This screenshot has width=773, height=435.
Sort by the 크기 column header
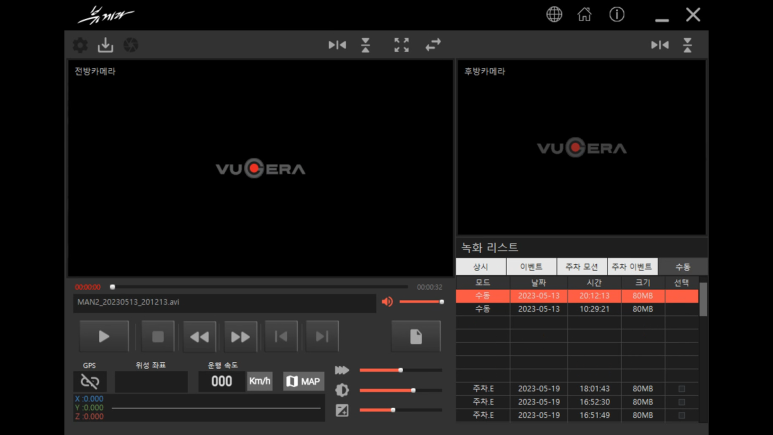(643, 283)
